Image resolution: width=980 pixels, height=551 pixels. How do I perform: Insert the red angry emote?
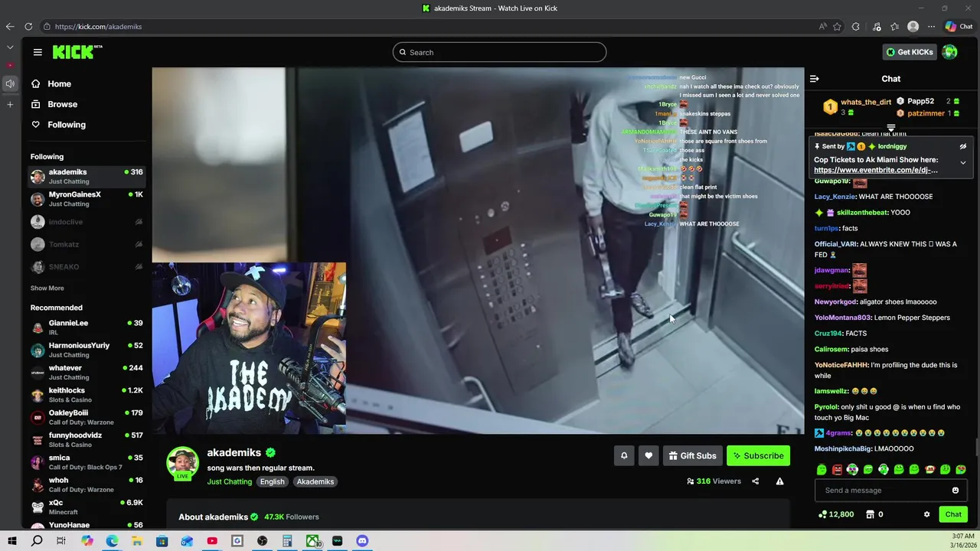[x=837, y=469]
